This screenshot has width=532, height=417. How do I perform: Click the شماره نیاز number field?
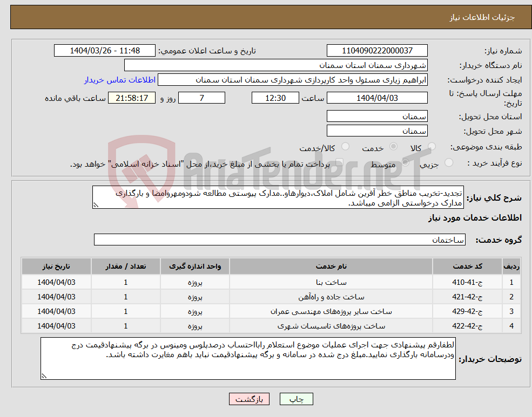click(377, 50)
